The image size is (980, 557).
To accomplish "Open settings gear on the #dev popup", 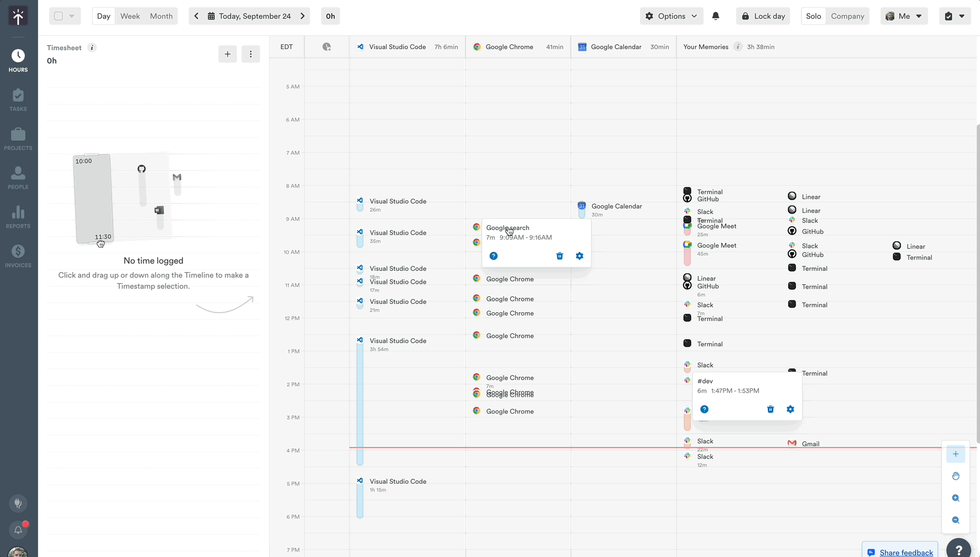I will coord(790,409).
